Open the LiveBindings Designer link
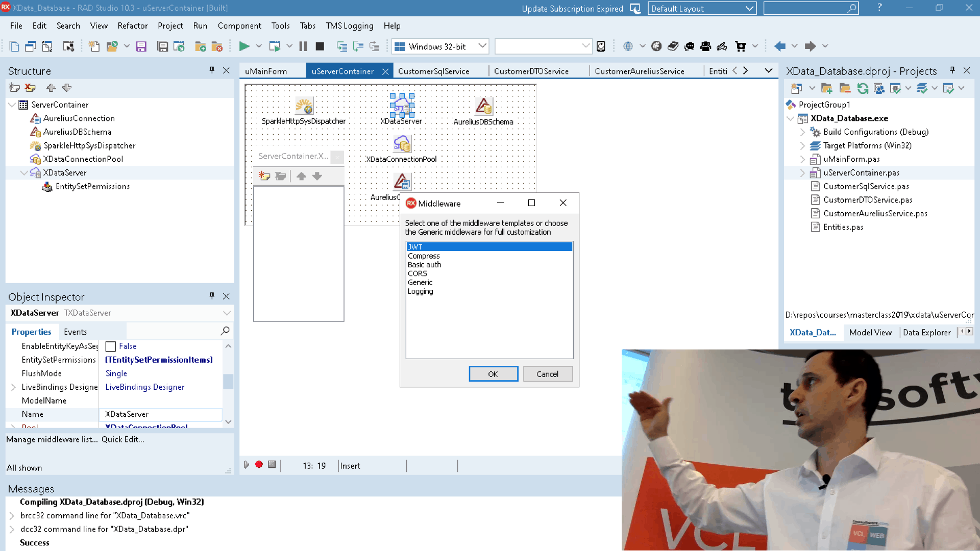 [x=144, y=387]
